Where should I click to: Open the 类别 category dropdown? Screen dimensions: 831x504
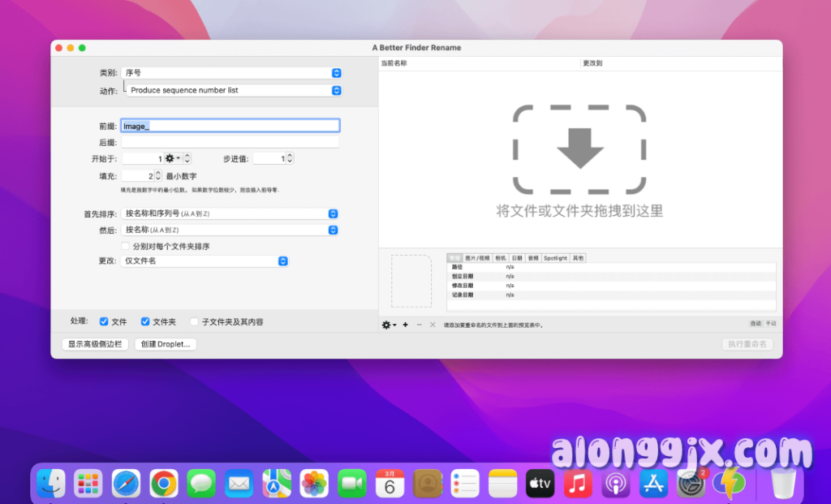(230, 73)
